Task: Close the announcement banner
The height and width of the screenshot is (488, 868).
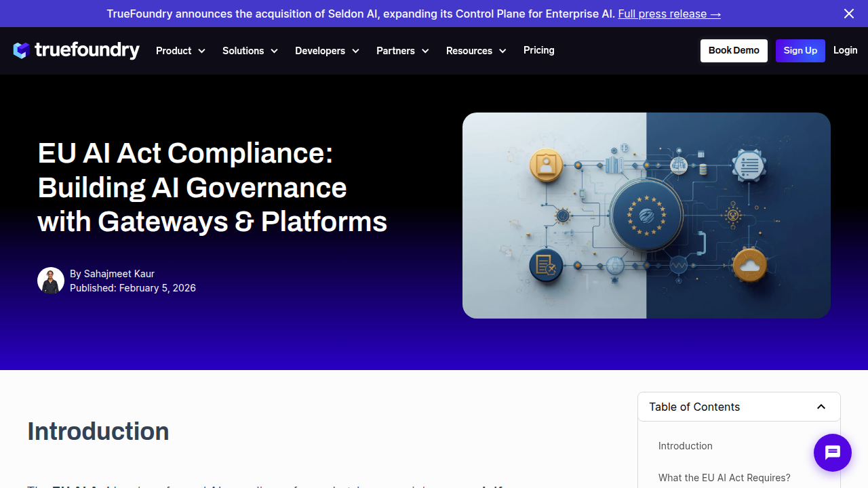Action: [x=848, y=14]
